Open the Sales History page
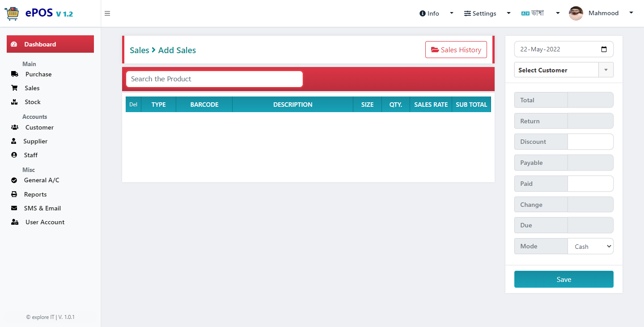 (456, 50)
